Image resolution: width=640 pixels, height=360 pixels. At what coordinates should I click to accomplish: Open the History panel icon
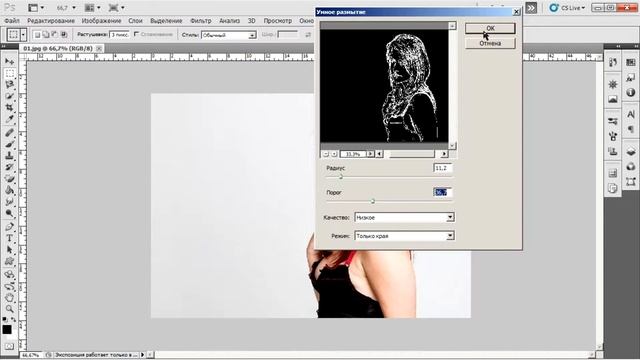pos(612,62)
